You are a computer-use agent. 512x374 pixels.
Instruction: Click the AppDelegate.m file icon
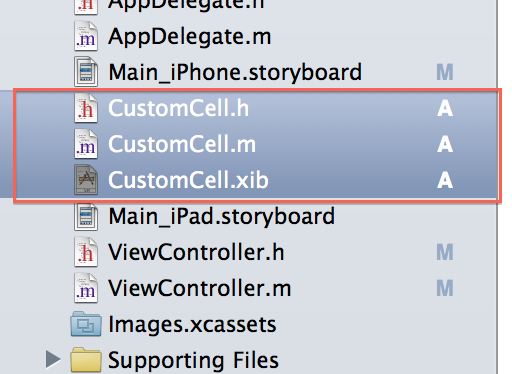(86, 36)
